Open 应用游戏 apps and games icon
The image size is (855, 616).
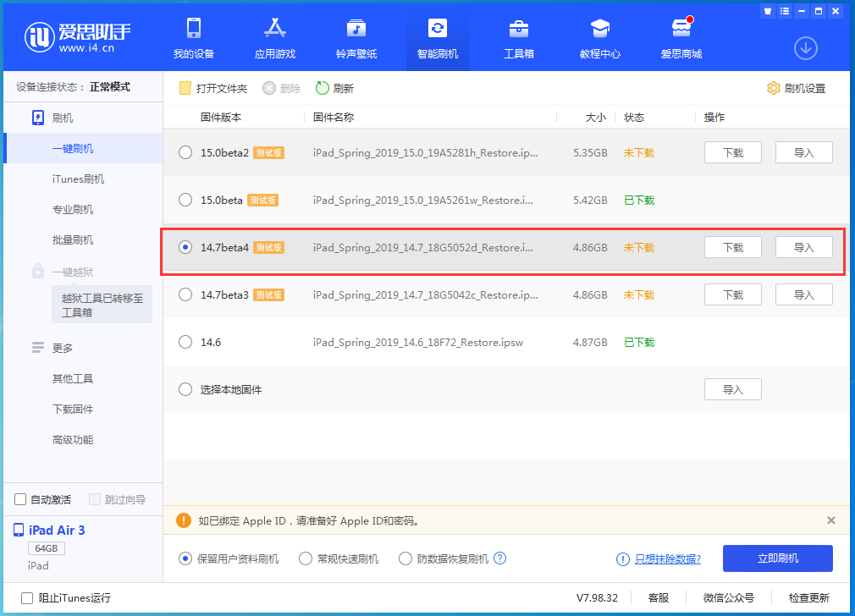[275, 29]
